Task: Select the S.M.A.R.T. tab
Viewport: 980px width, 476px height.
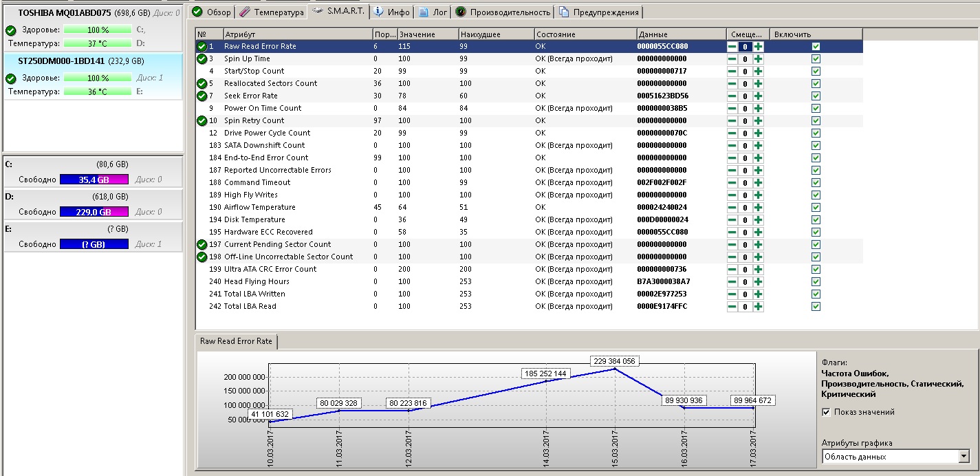Action: (x=338, y=10)
